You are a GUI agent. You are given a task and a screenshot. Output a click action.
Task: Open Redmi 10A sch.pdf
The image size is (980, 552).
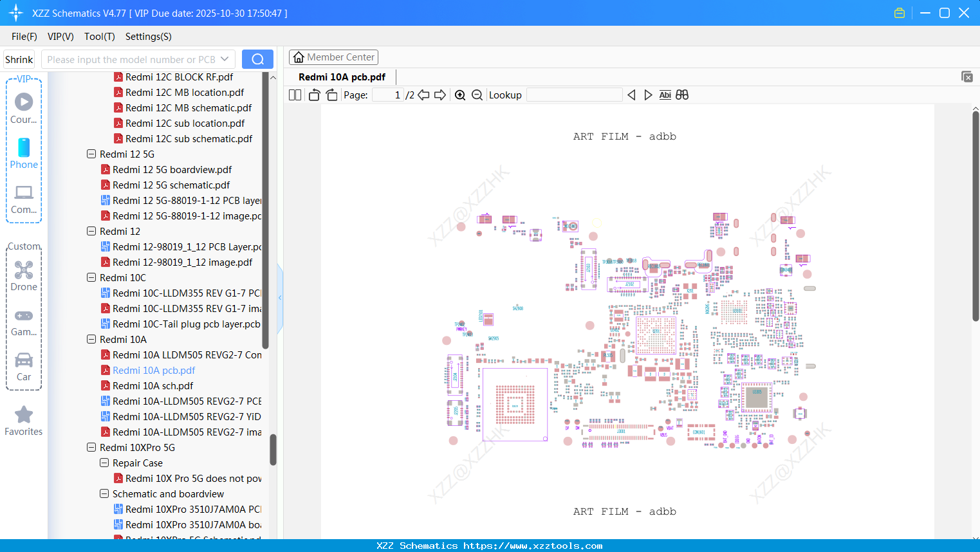tap(153, 386)
